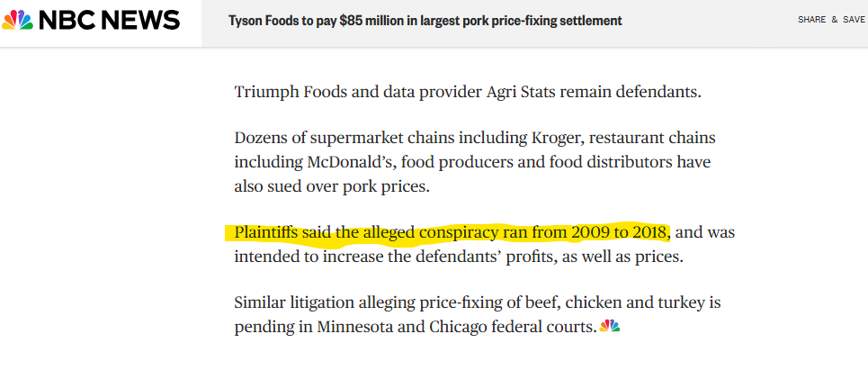Click the small peacock icon ending the article
This screenshot has height=370, width=868.
610,327
